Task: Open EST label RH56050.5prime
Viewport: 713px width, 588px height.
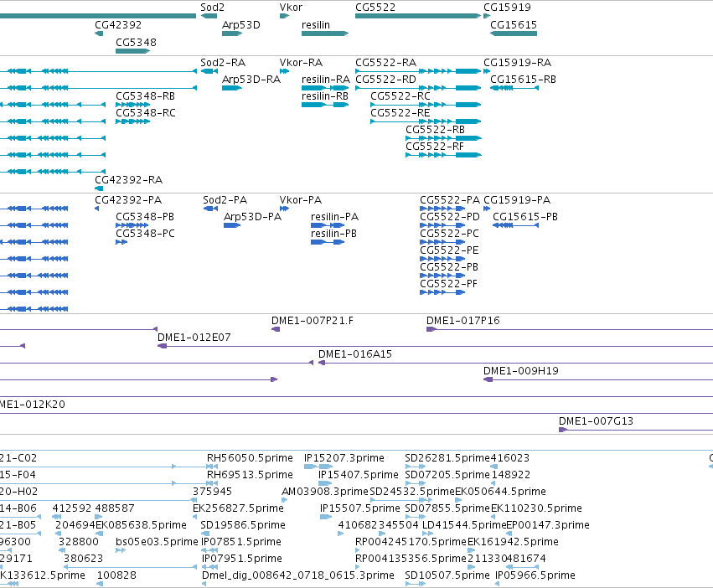Action: coord(251,458)
